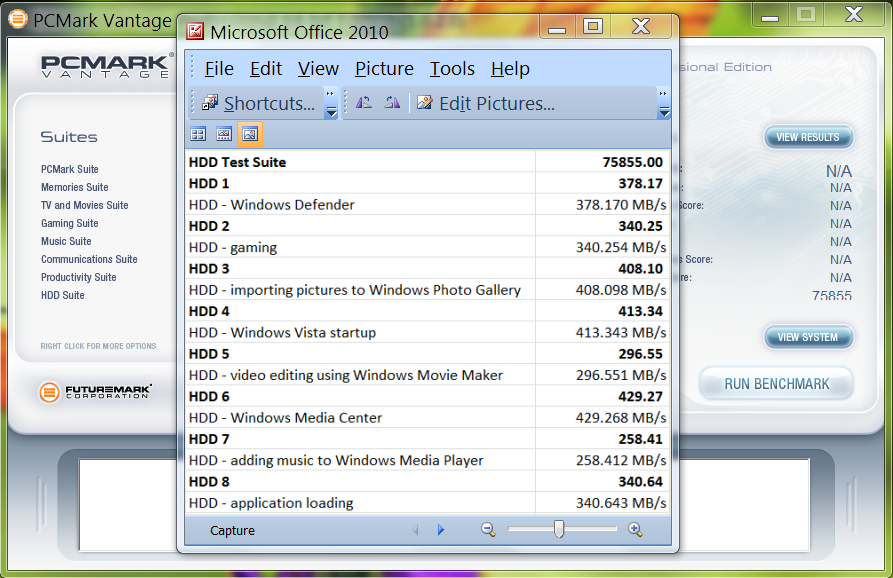Open the Tools menu
The image size is (893, 578).
(x=452, y=69)
